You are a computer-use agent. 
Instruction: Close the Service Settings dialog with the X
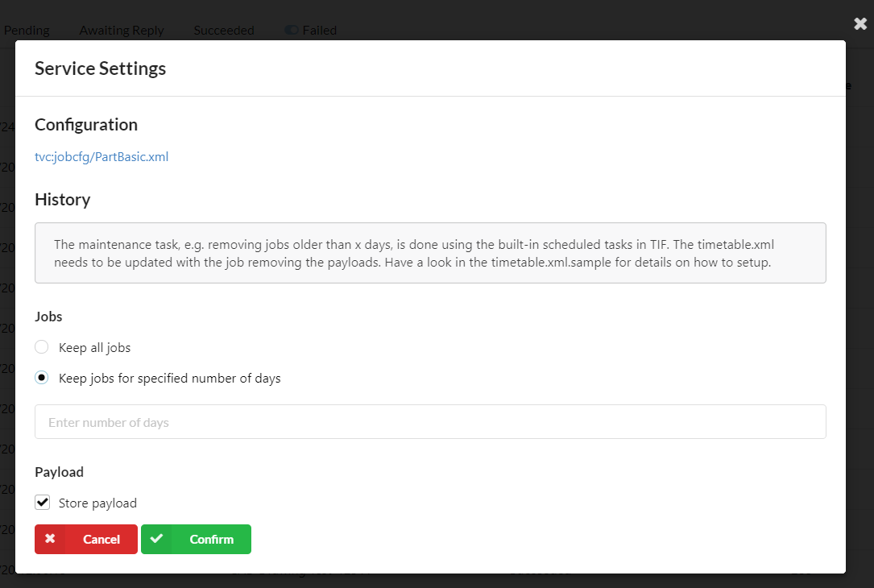(860, 23)
